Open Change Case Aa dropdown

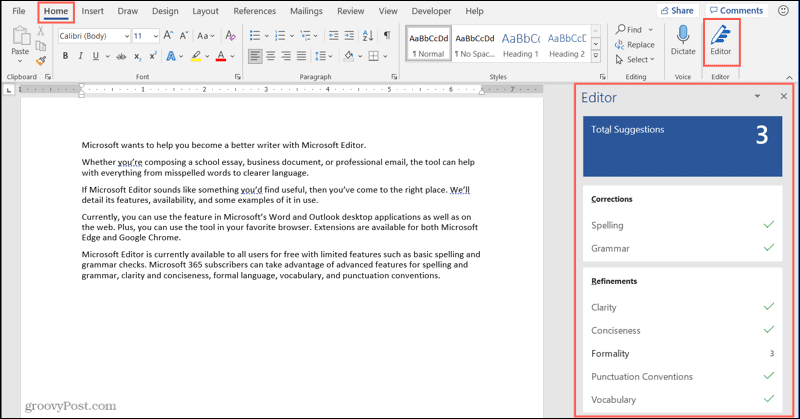(x=206, y=36)
